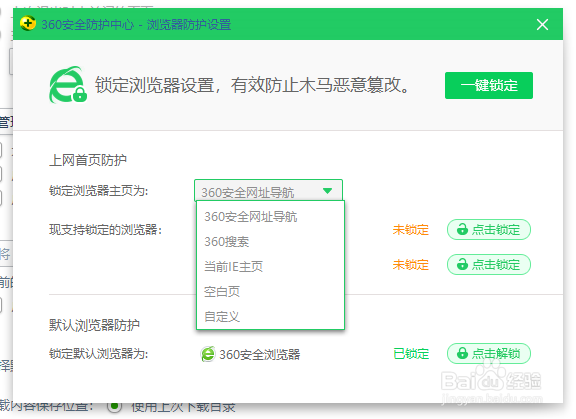
Task: Click the 360安全浏览器 icon
Action: point(208,354)
